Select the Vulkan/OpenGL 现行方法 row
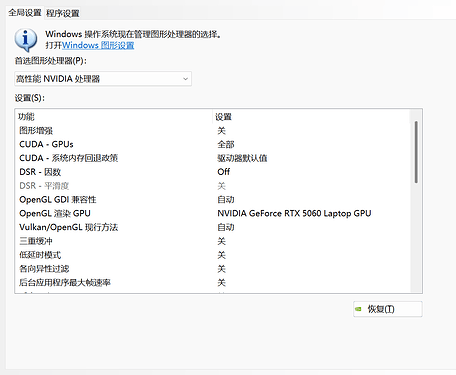Image resolution: width=456 pixels, height=375 pixels. click(213, 227)
